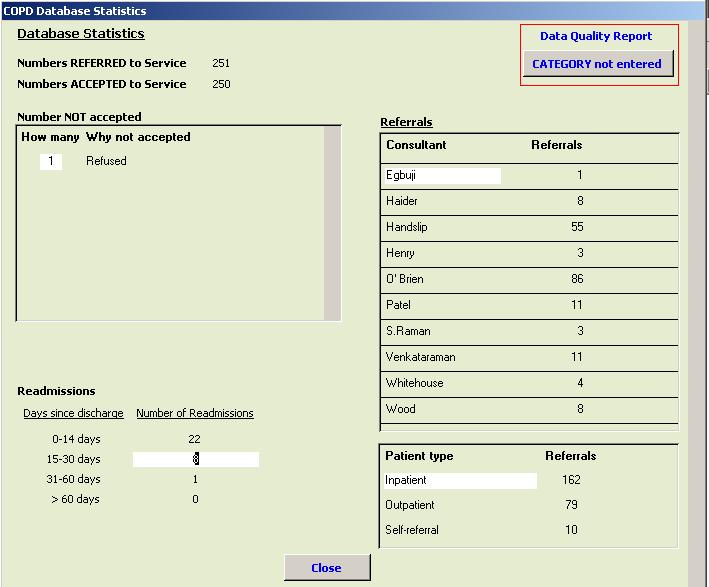Screen dimensions: 709x587
Task: Select the Handslip consultant row
Action: point(529,227)
